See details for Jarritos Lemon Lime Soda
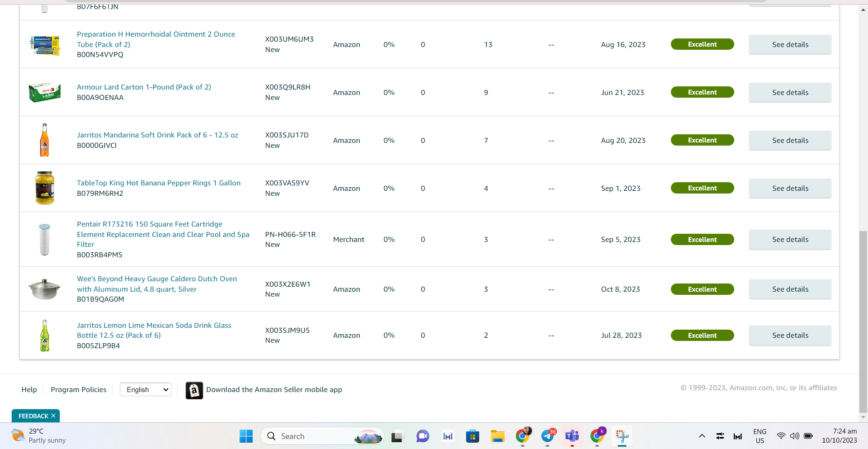 (790, 335)
